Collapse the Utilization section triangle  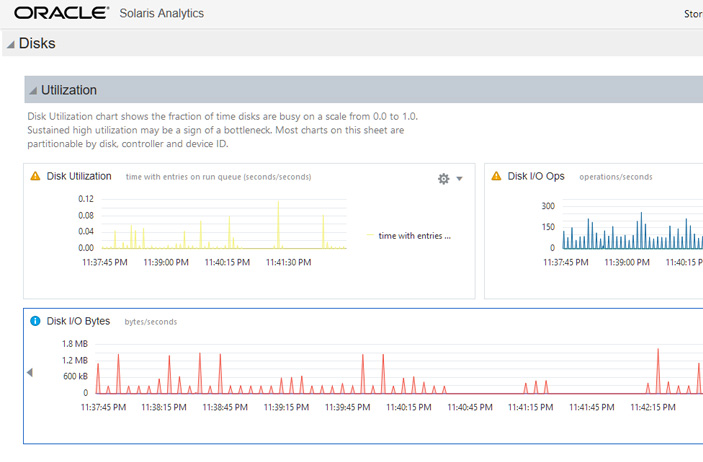(33, 91)
